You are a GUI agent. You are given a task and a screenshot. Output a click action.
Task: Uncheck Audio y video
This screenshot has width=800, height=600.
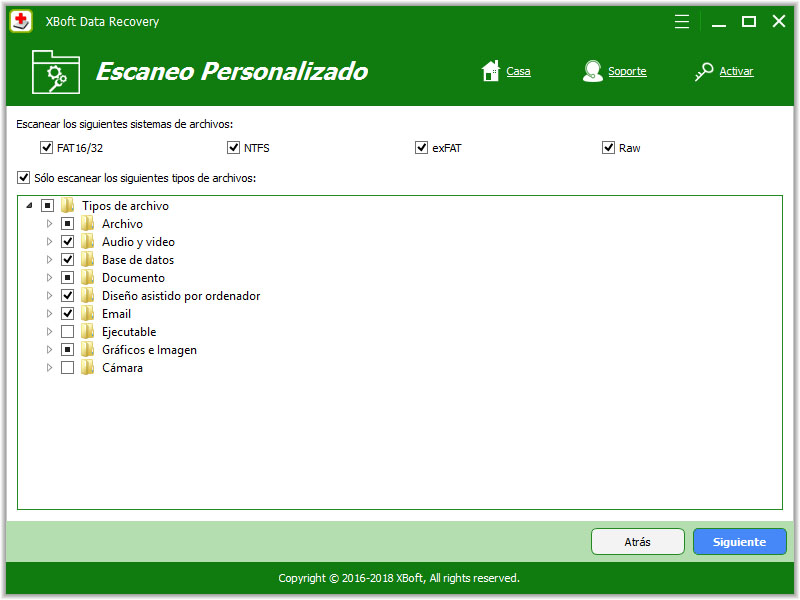point(67,241)
